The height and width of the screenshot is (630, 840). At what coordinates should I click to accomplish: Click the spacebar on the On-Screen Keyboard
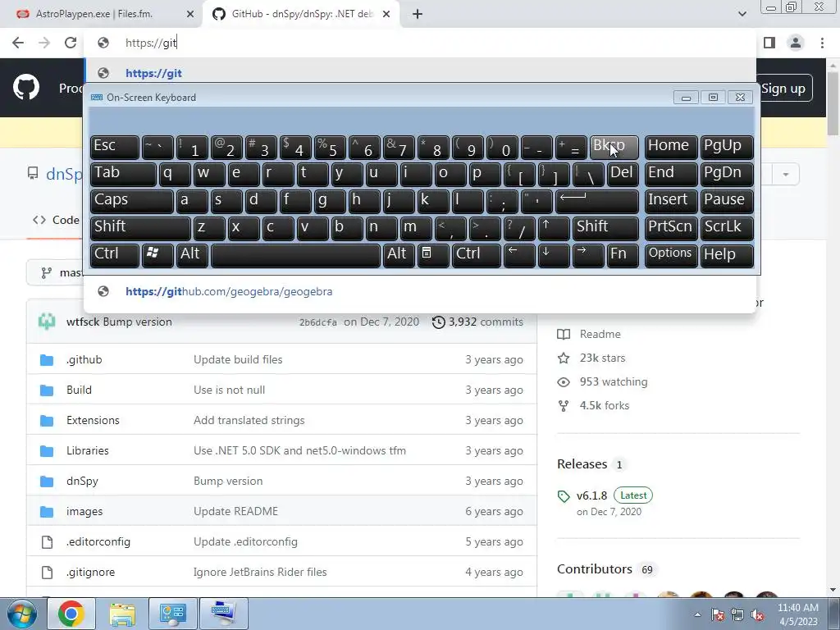pyautogui.click(x=295, y=255)
